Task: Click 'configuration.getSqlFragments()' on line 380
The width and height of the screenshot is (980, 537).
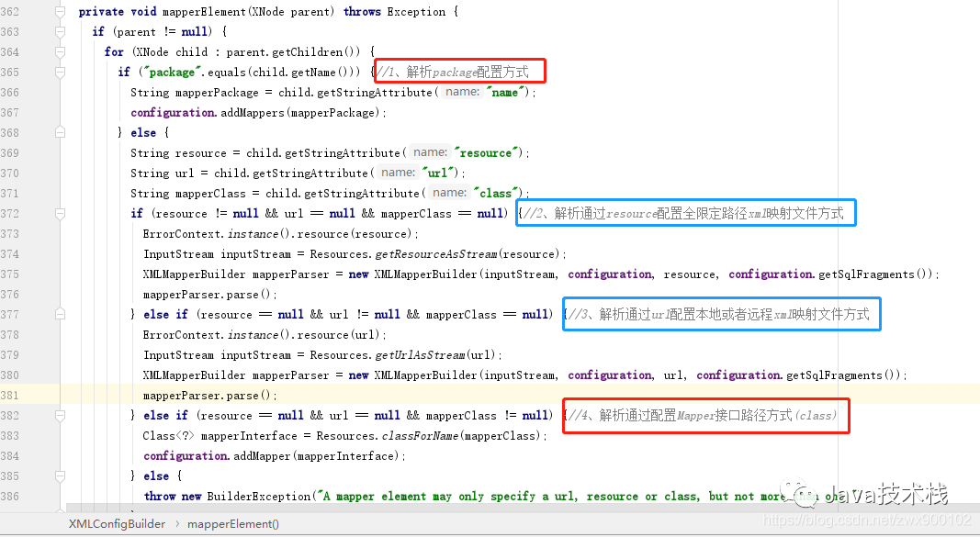Action: point(798,375)
